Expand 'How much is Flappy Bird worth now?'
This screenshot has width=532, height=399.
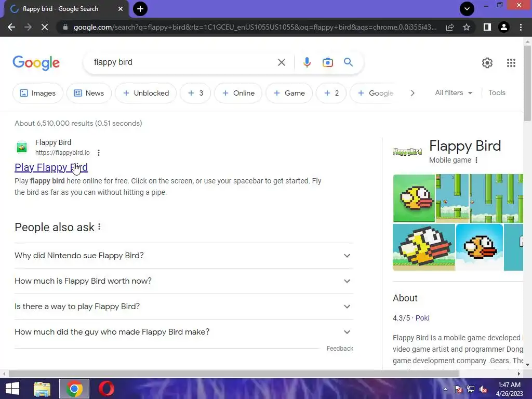184,281
